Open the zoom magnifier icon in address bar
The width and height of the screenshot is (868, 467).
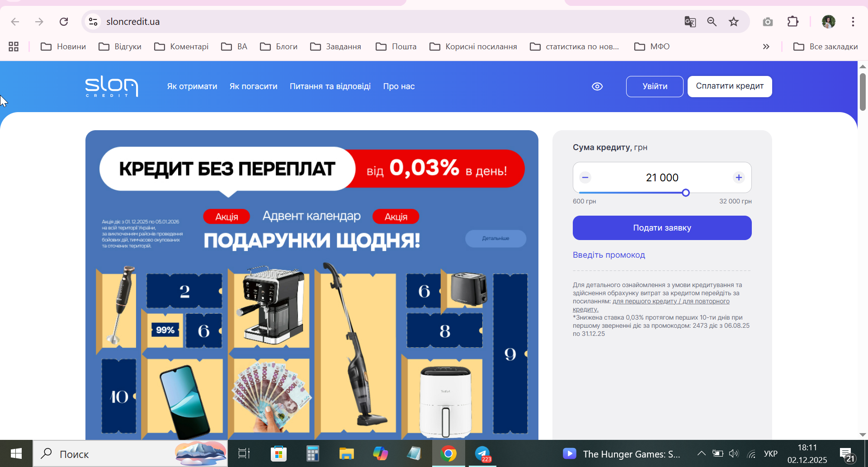click(712, 22)
